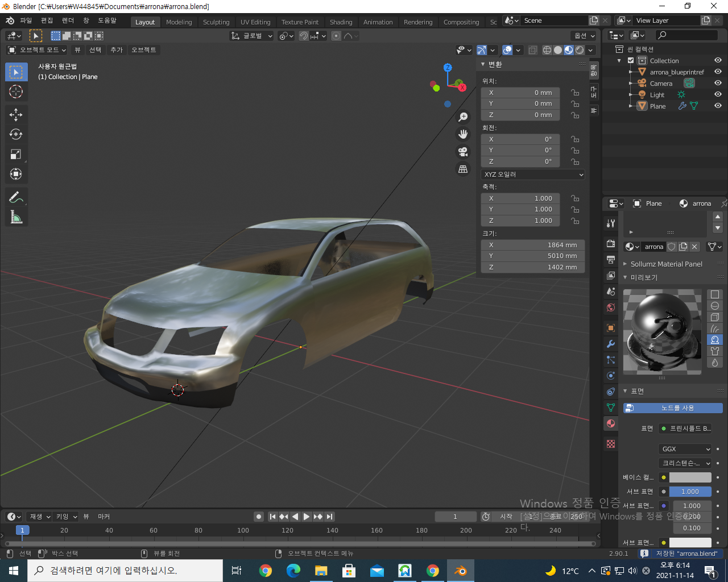The height and width of the screenshot is (582, 728).
Task: Uncheck the Collection checkbox in outliner
Action: (x=631, y=60)
